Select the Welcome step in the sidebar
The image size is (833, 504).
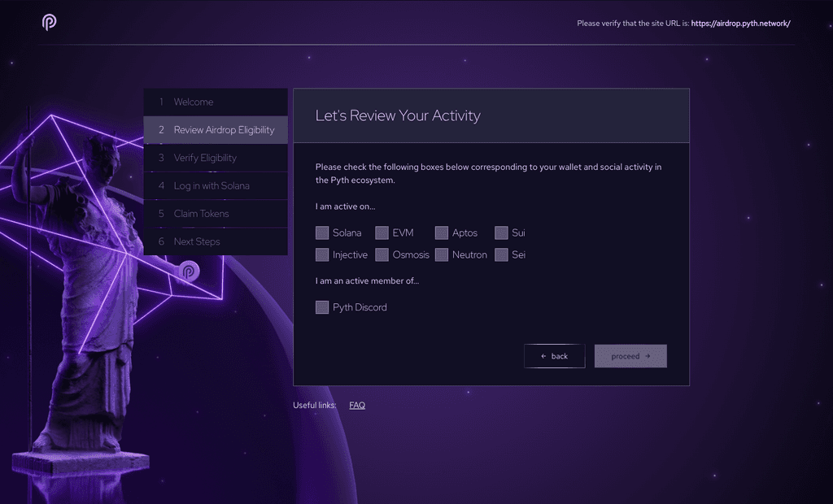(x=216, y=102)
